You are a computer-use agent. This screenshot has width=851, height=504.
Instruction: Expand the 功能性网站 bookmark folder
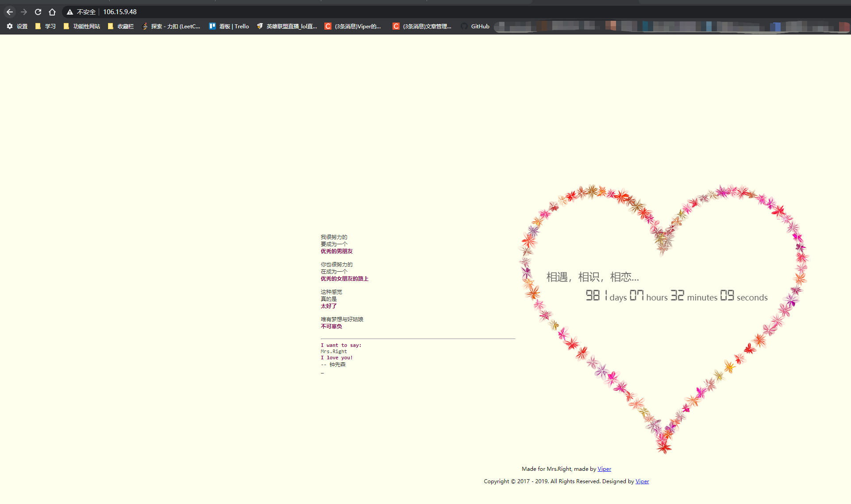click(x=82, y=27)
